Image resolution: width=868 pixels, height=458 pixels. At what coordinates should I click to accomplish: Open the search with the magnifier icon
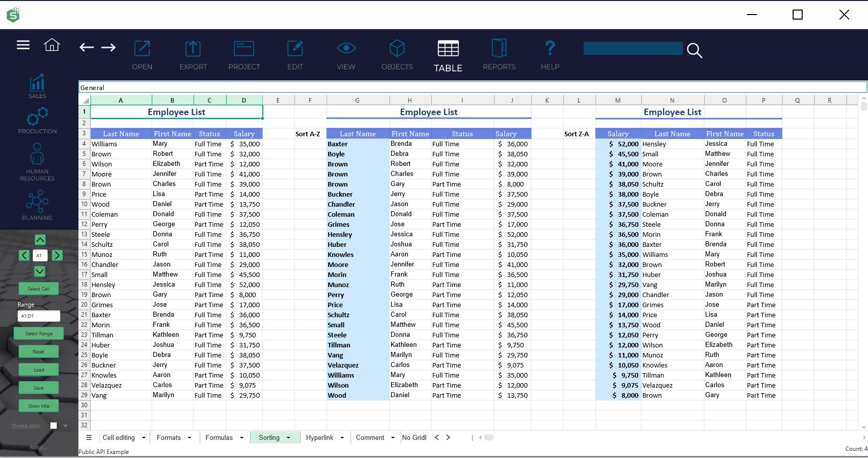(694, 50)
